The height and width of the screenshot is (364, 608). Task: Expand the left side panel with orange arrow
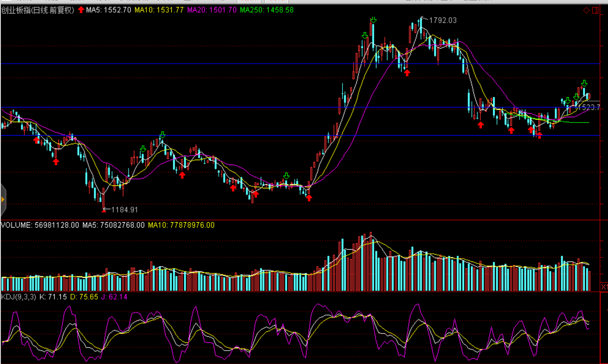[2, 199]
